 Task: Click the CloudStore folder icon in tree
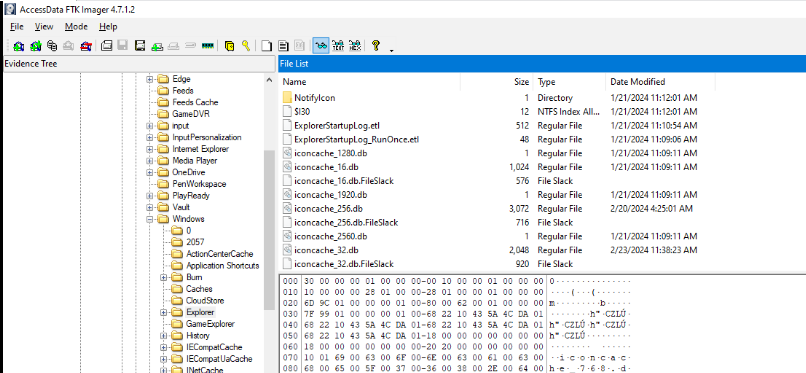click(177, 301)
